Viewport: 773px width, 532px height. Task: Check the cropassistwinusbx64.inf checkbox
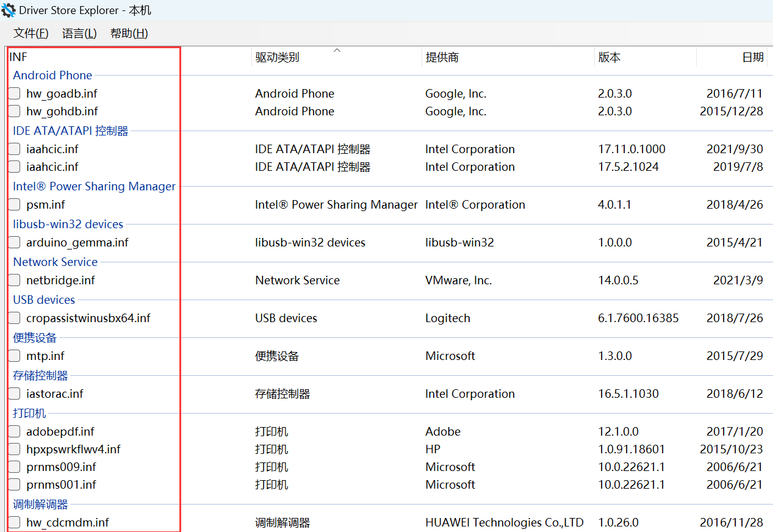(x=15, y=318)
